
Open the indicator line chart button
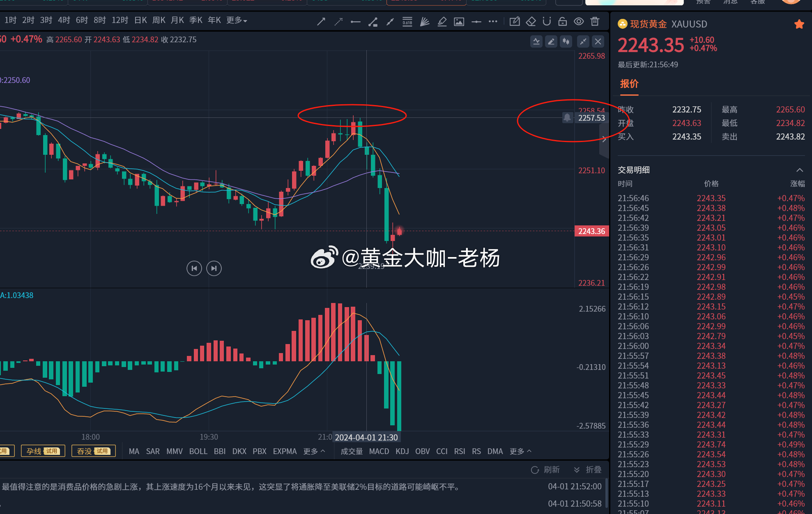536,41
